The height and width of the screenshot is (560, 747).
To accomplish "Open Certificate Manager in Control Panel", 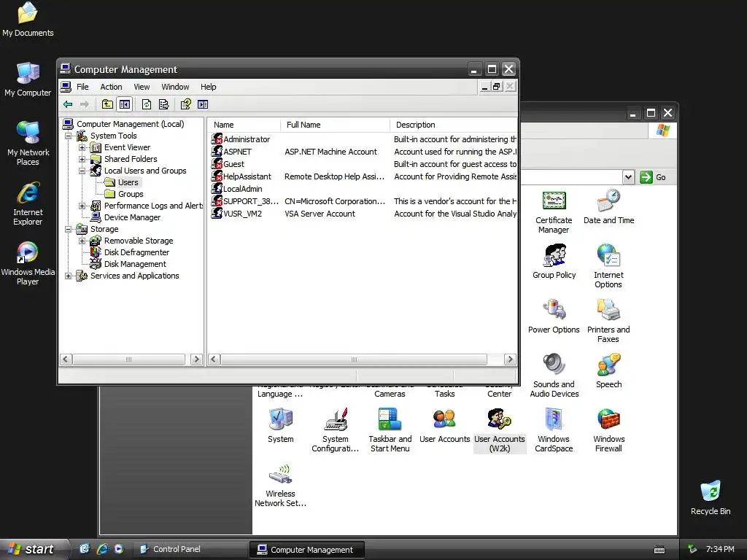I will coord(554,212).
